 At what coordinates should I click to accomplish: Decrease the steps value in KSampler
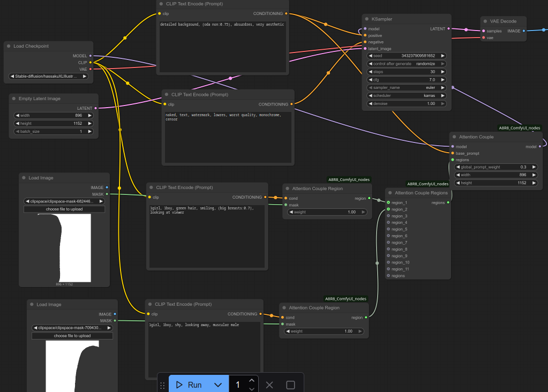click(x=371, y=72)
